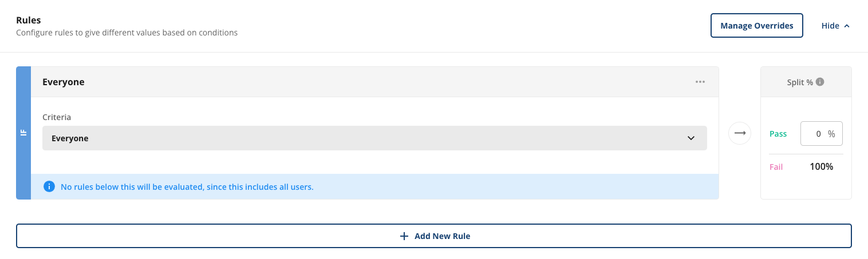The image size is (868, 259).
Task: Click the Criteria field label
Action: [x=57, y=117]
